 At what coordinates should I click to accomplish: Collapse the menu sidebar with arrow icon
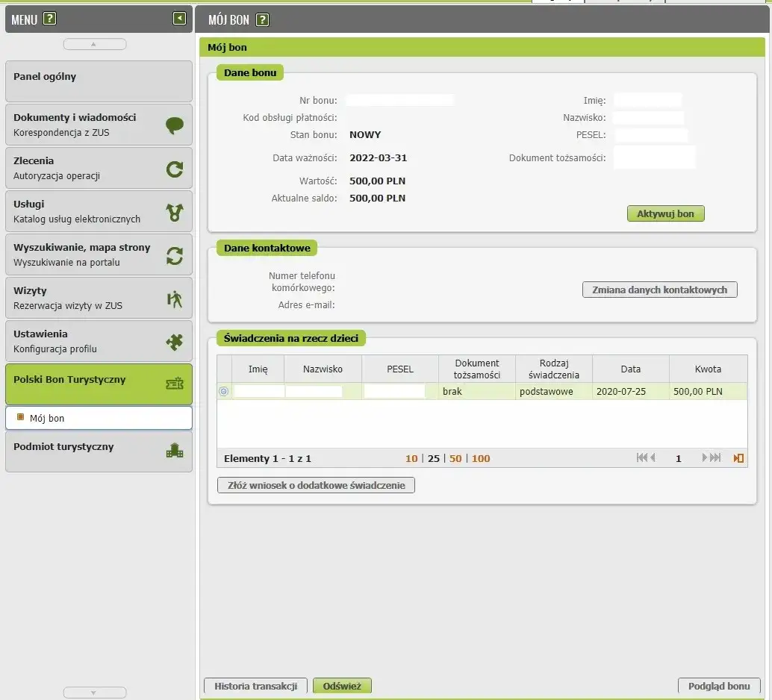179,19
